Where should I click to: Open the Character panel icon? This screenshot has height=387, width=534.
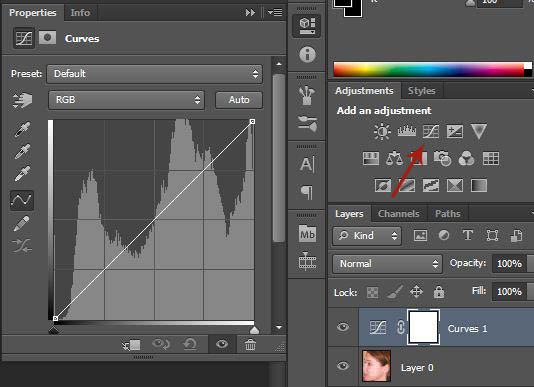pos(307,164)
